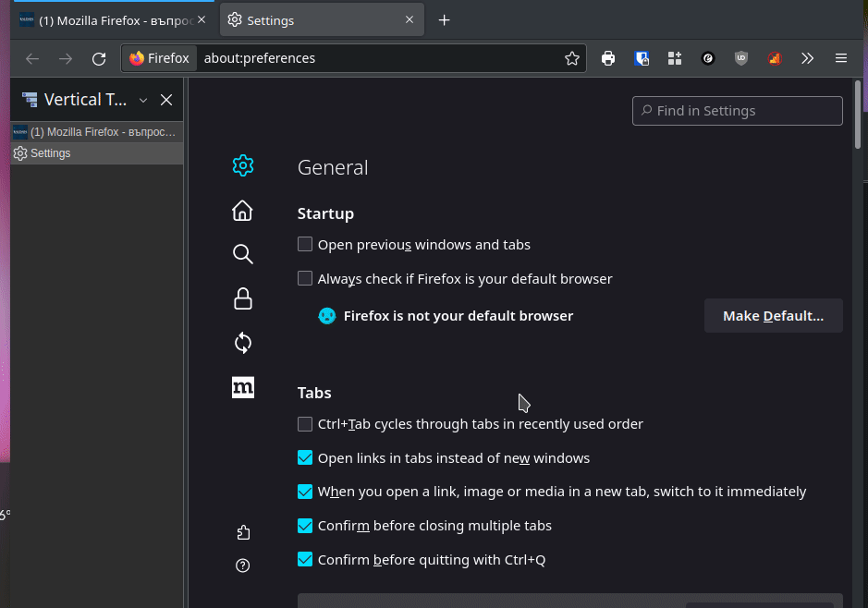The width and height of the screenshot is (868, 608).
Task: Select the Settings tab in tab bar
Action: point(323,20)
